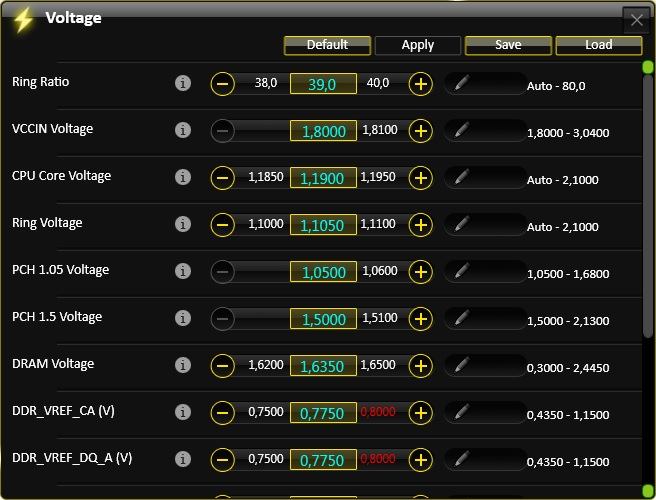The width and height of the screenshot is (656, 500).
Task: Show info for DRAM Voltage
Action: pyautogui.click(x=183, y=365)
